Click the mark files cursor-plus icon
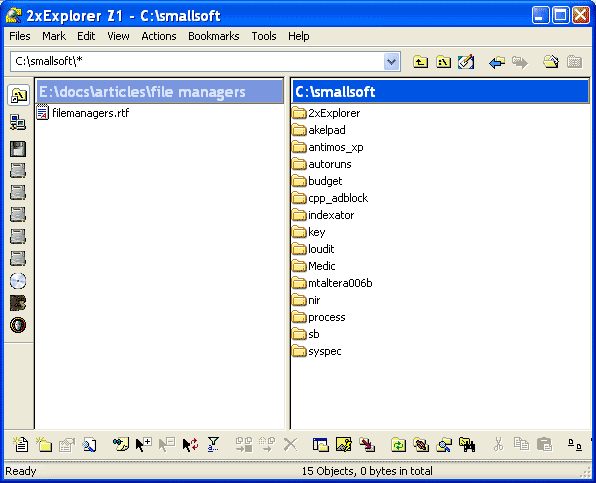This screenshot has width=596, height=483. click(144, 444)
